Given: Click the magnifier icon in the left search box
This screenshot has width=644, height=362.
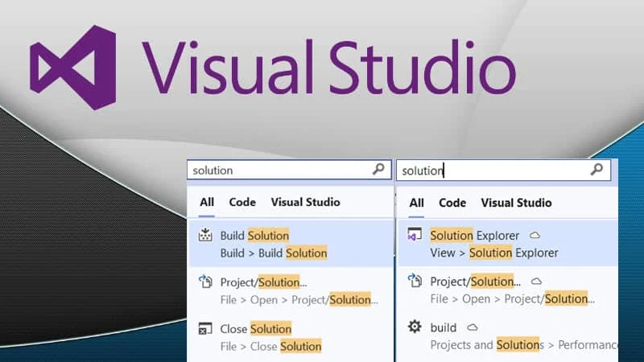Looking at the screenshot, I should click(x=378, y=169).
